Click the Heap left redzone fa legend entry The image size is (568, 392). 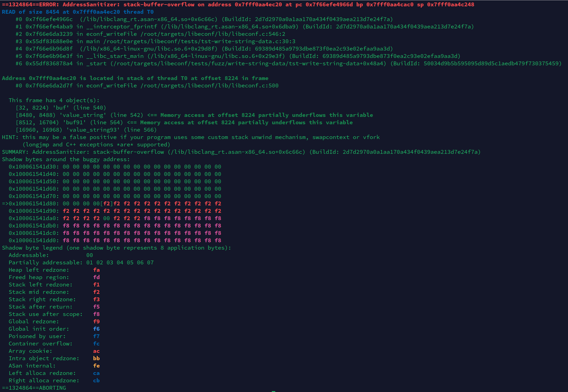click(49, 270)
